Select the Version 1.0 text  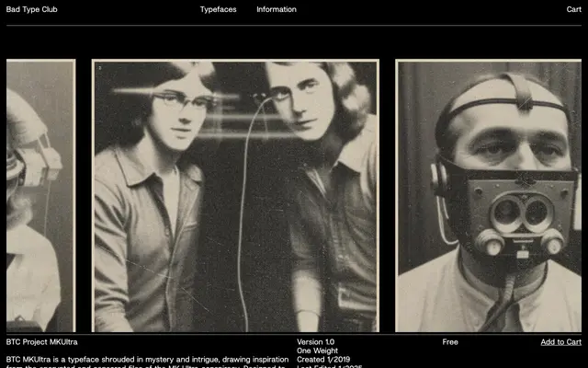(x=316, y=342)
